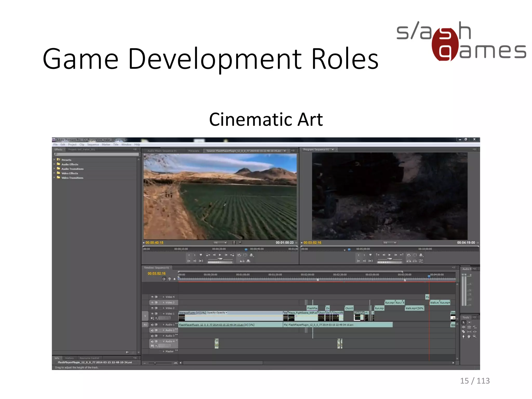The image size is (532, 399).
Task: Switch to the Metadata tab
Action: pos(194,151)
